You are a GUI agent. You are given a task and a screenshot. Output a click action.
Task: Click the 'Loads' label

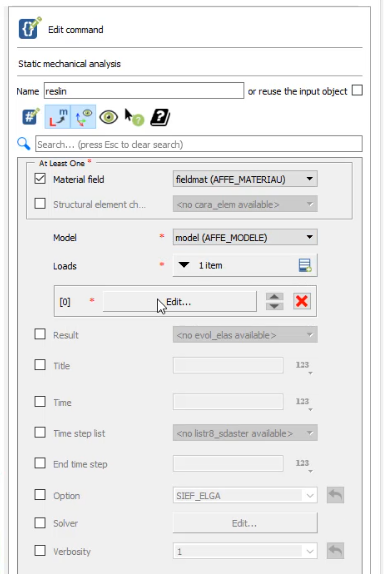tap(65, 266)
